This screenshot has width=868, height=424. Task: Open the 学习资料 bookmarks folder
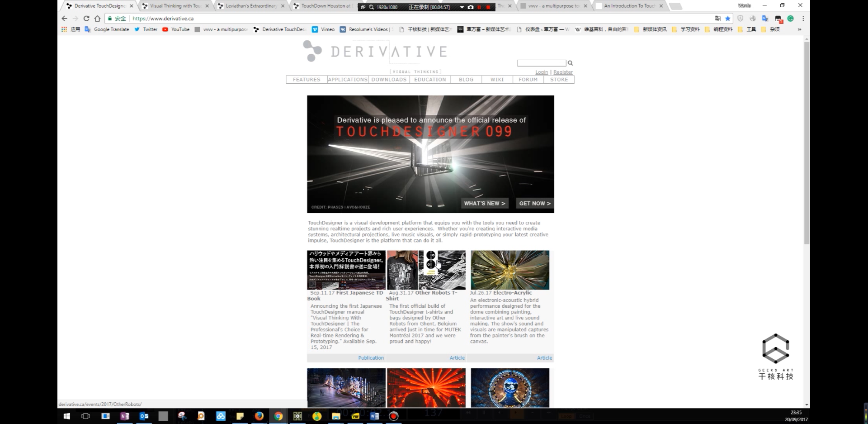pos(686,29)
